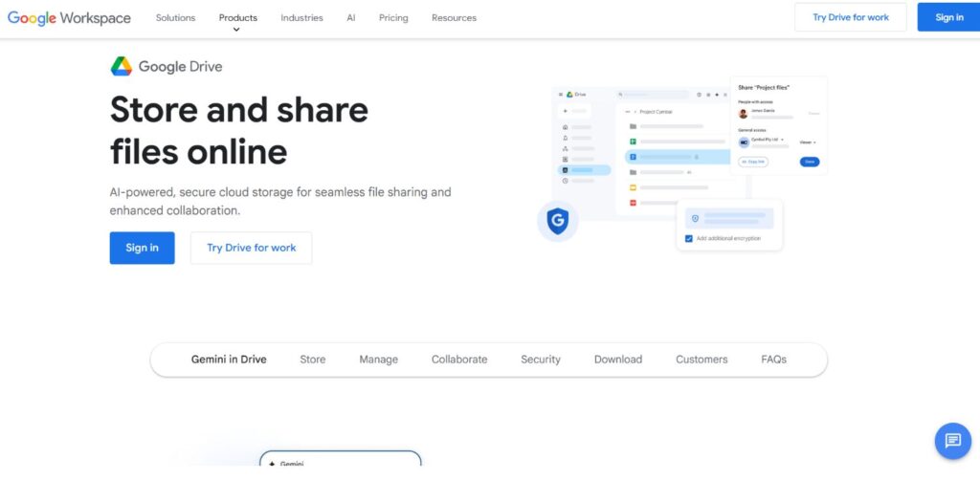
Task: Click the Google Workspace logo
Action: click(69, 17)
